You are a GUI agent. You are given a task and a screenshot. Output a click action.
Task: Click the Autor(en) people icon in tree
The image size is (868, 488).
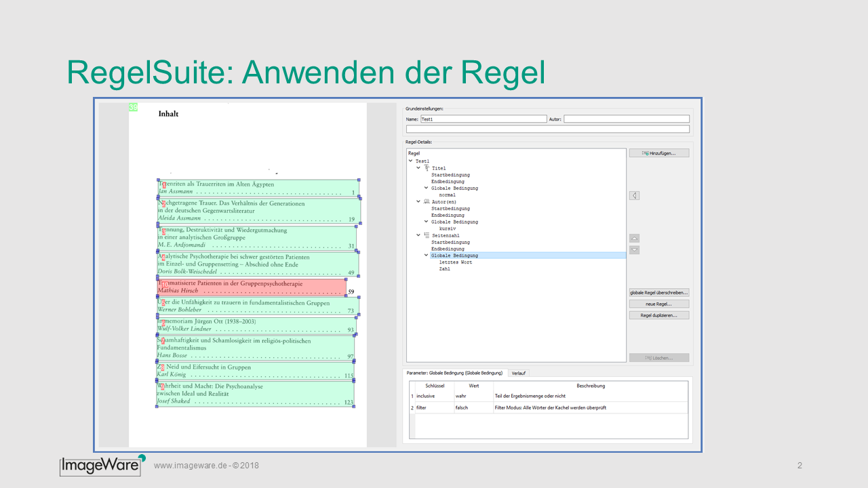pyautogui.click(x=427, y=201)
